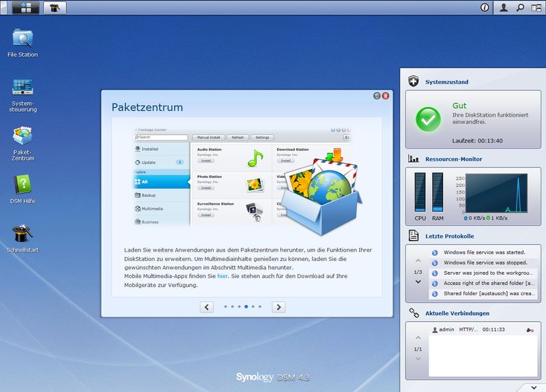The height and width of the screenshot is (392, 546).
Task: Click the kick-connection icon for admin
Action: tap(530, 330)
